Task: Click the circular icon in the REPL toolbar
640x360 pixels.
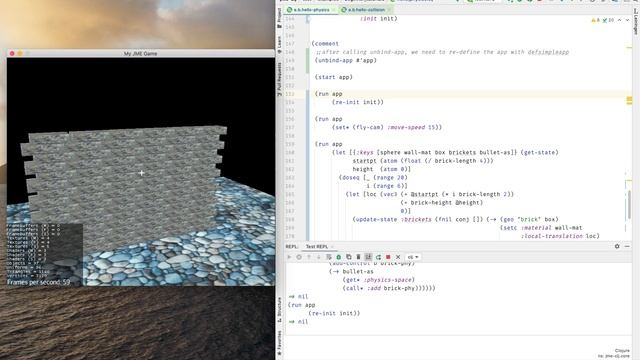Action: pyautogui.click(x=299, y=257)
